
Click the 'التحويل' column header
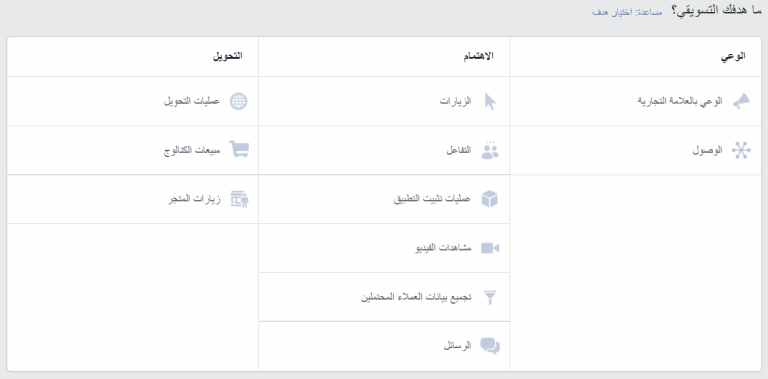click(x=227, y=56)
